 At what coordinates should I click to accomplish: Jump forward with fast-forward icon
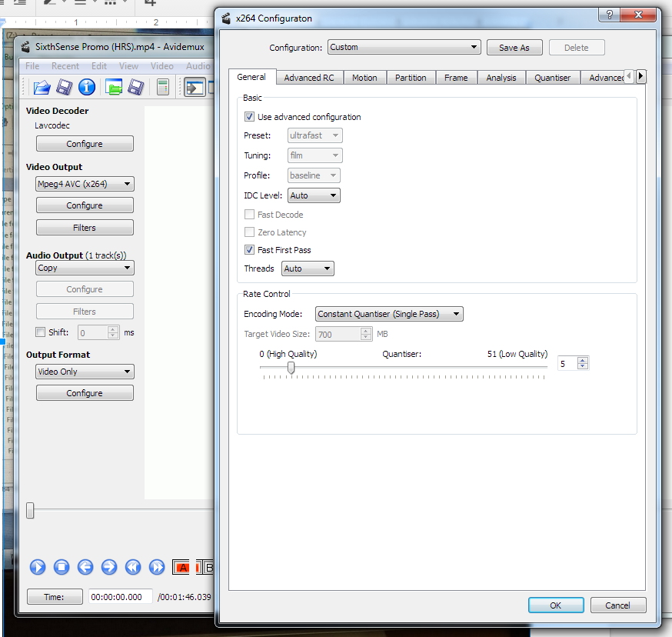[x=157, y=568]
